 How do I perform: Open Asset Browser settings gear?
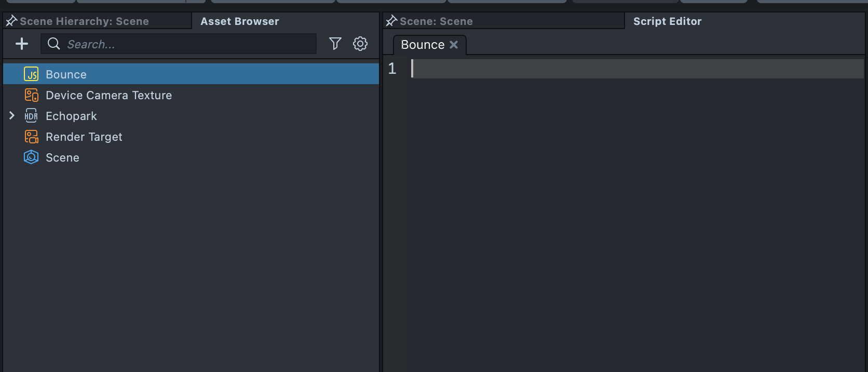pyautogui.click(x=360, y=44)
